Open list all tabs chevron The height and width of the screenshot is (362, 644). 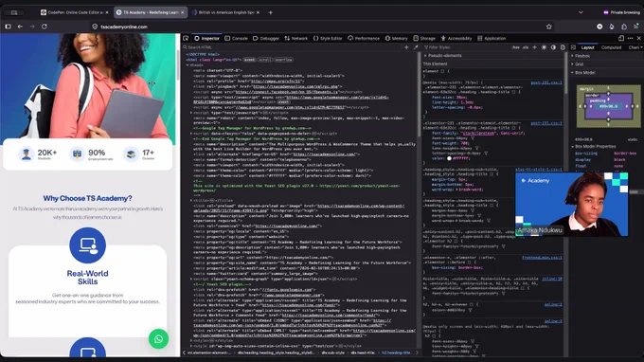(x=581, y=12)
